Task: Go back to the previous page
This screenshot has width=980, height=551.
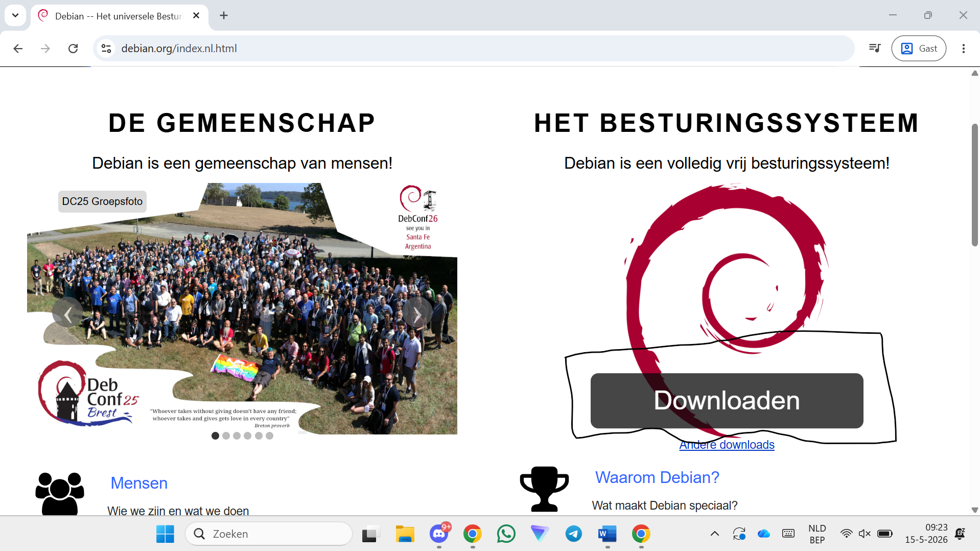Action: coord(18,49)
